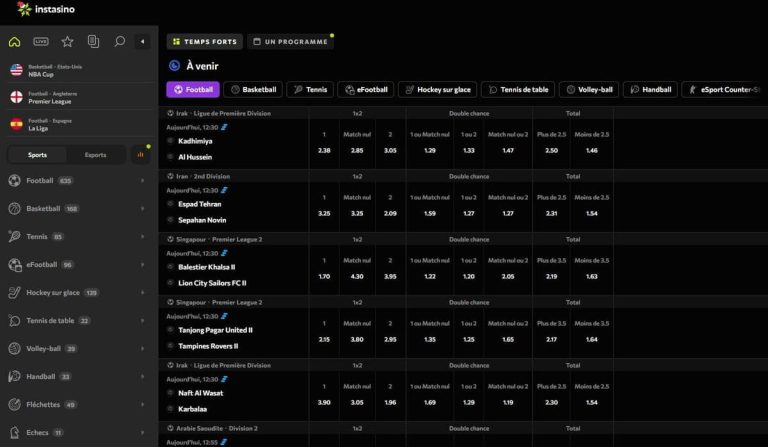Click the sidebar table tennis paddle icon

tap(15, 321)
